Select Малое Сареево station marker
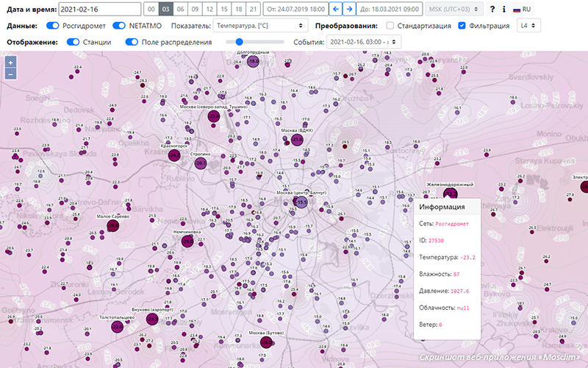Viewport: 588px width, 368px height. point(113,225)
